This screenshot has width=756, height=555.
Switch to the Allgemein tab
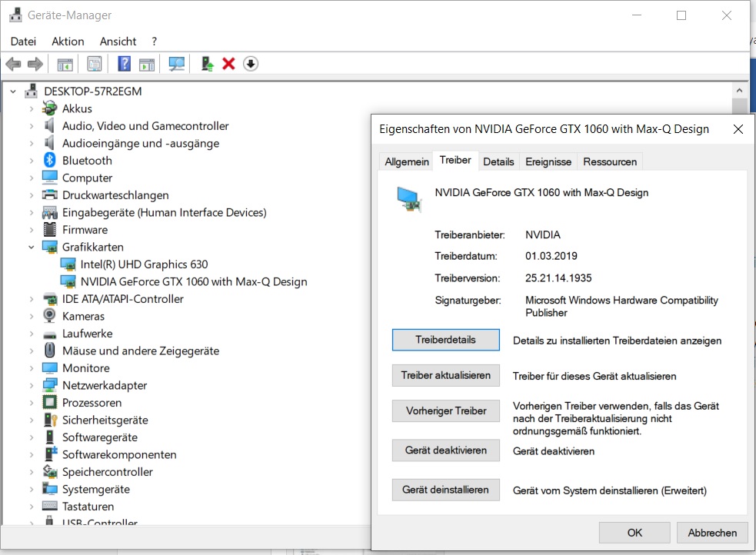[x=406, y=162]
